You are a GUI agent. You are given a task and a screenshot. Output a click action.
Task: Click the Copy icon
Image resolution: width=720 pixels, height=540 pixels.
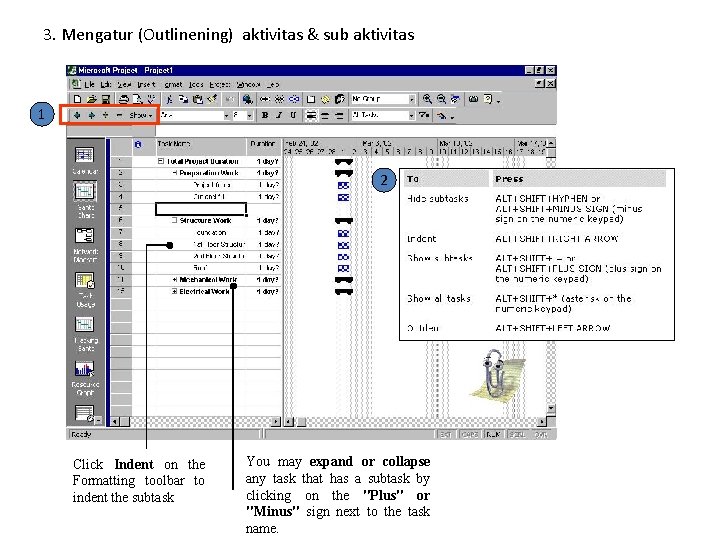[x=183, y=99]
